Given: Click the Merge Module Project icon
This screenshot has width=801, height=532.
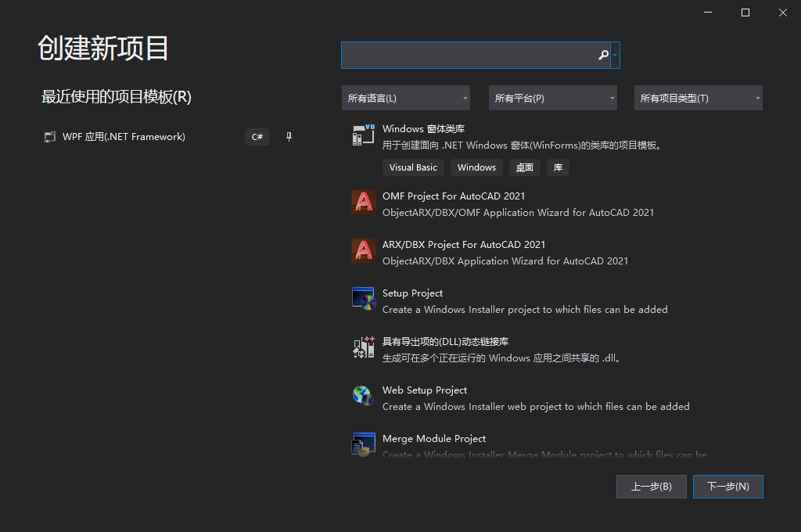Looking at the screenshot, I should (363, 444).
